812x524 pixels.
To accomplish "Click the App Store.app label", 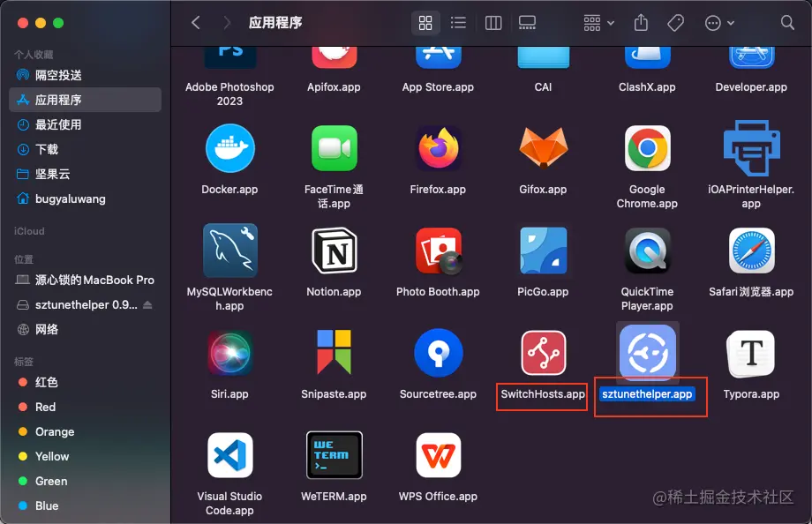I will tap(438, 87).
